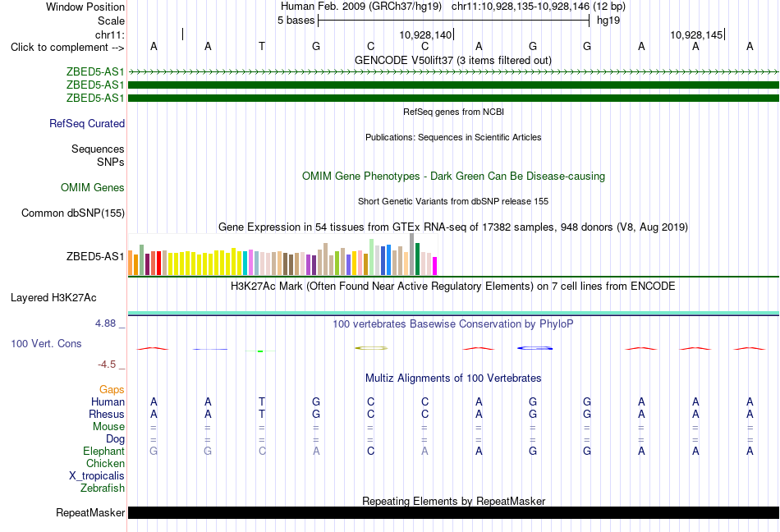Click the T base in the Human row
Image resolution: width=780 pixels, height=532 pixels.
point(262,401)
